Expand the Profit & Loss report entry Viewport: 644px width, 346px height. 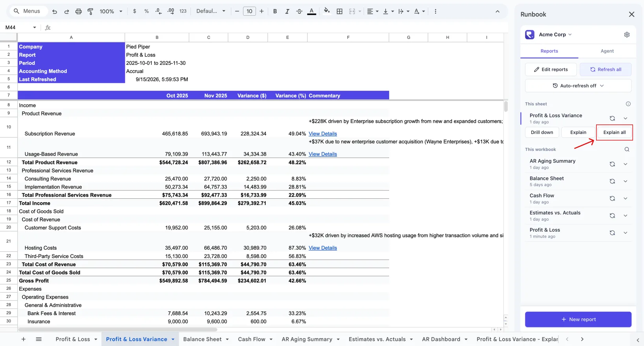point(626,233)
